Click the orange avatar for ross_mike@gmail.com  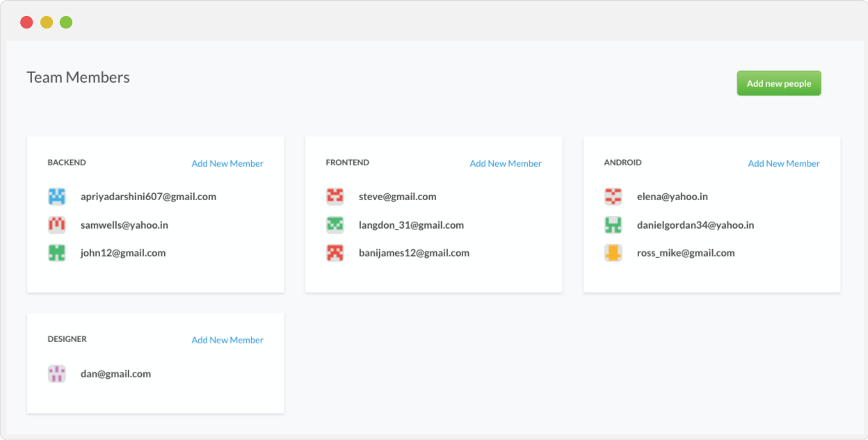pos(613,253)
